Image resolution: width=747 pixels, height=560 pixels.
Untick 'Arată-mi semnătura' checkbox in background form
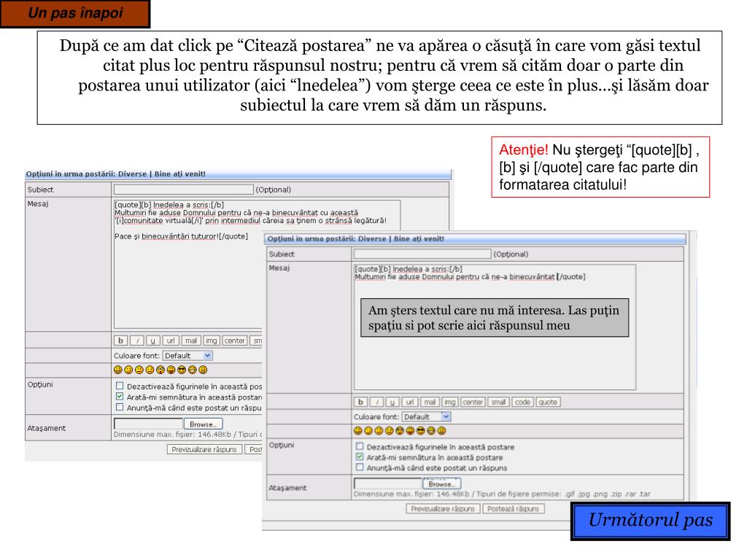[x=120, y=396]
